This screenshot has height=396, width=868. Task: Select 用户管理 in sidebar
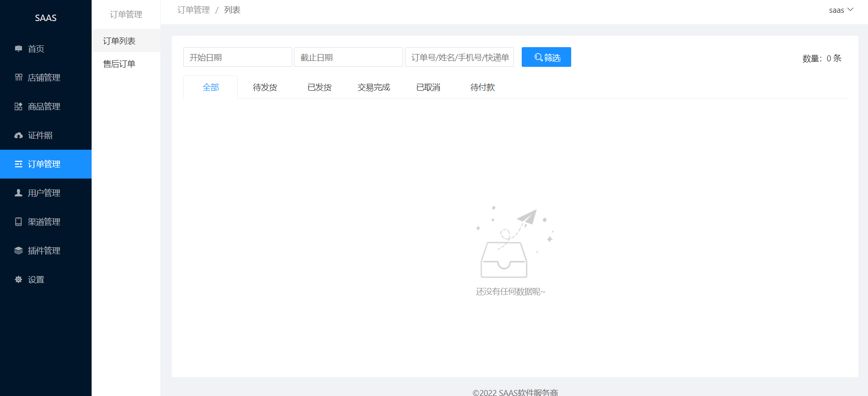click(46, 193)
